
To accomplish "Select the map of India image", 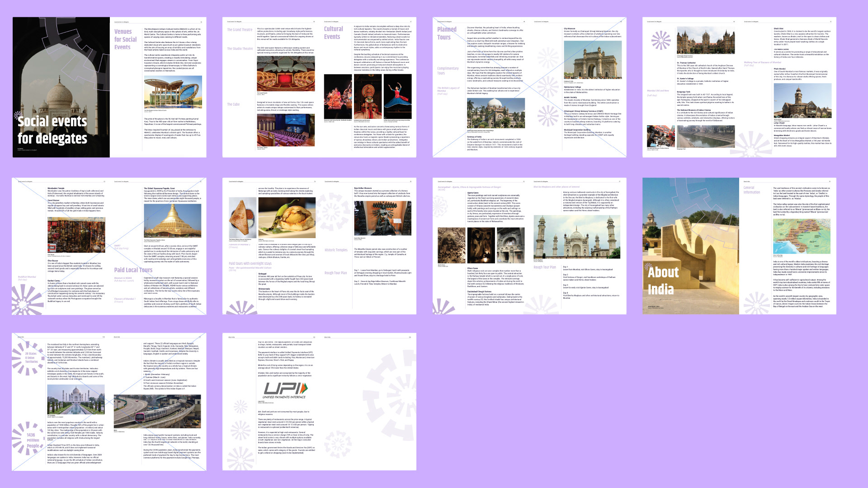I will pos(802,236).
